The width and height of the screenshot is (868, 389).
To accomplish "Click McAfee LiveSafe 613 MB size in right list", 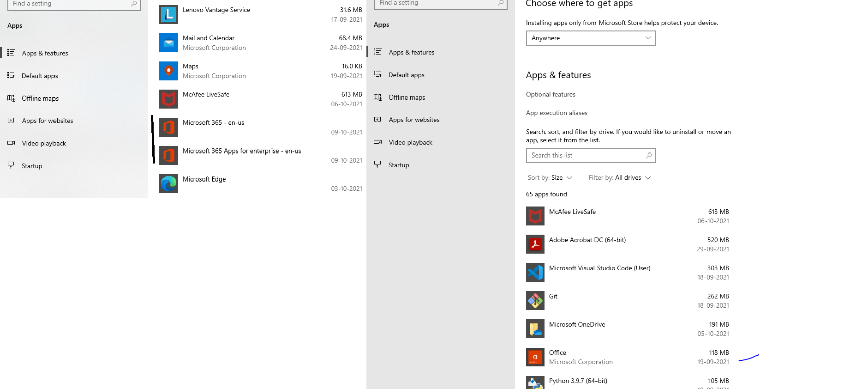I will 718,212.
